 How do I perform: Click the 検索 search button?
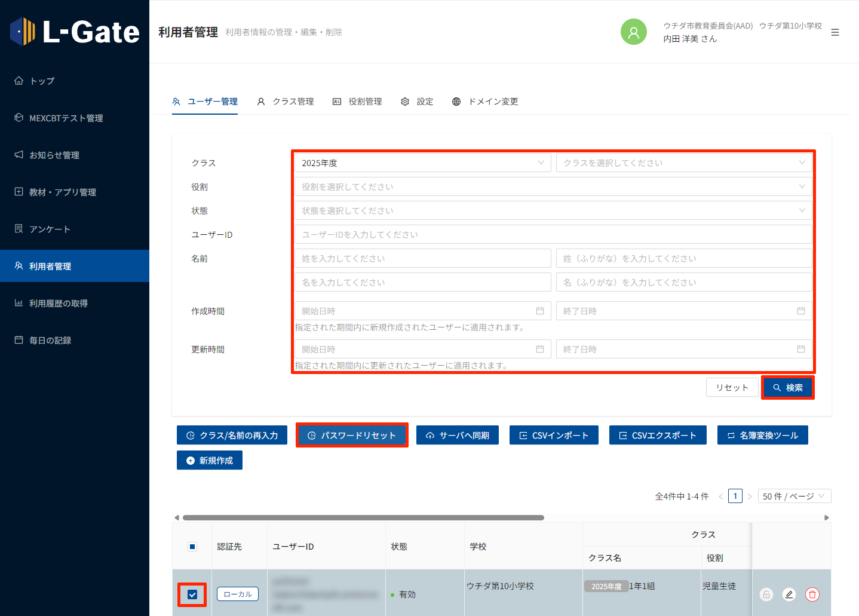pyautogui.click(x=787, y=388)
